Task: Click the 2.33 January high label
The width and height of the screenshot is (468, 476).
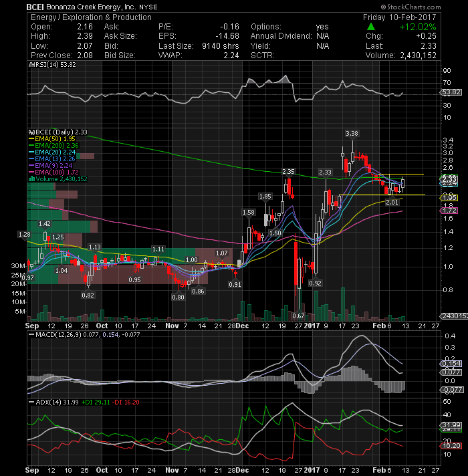Action: point(325,172)
